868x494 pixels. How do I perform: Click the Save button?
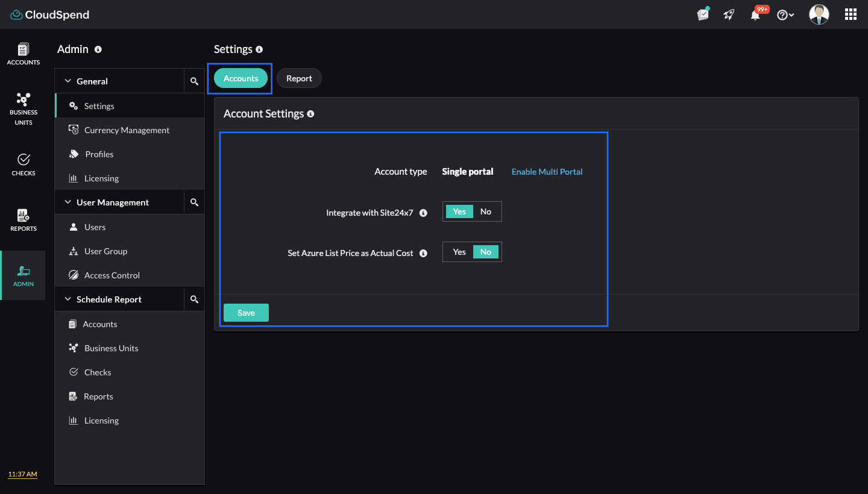[246, 313]
